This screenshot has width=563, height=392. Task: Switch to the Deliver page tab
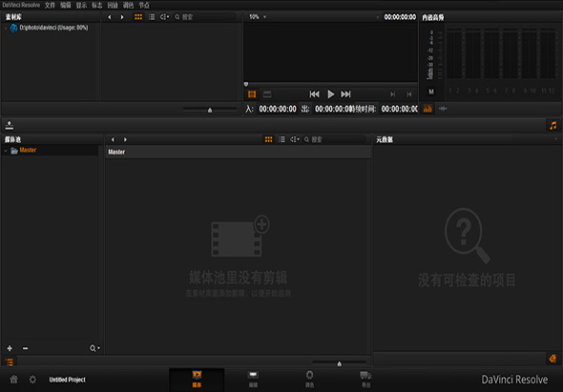click(365, 379)
